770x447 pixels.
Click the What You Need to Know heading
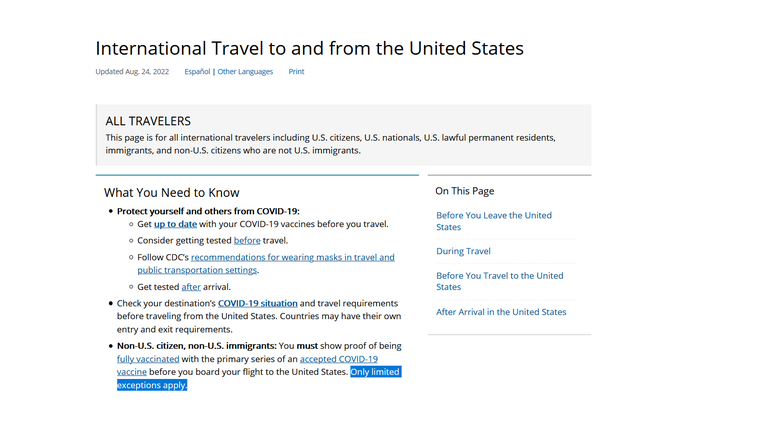(x=171, y=192)
